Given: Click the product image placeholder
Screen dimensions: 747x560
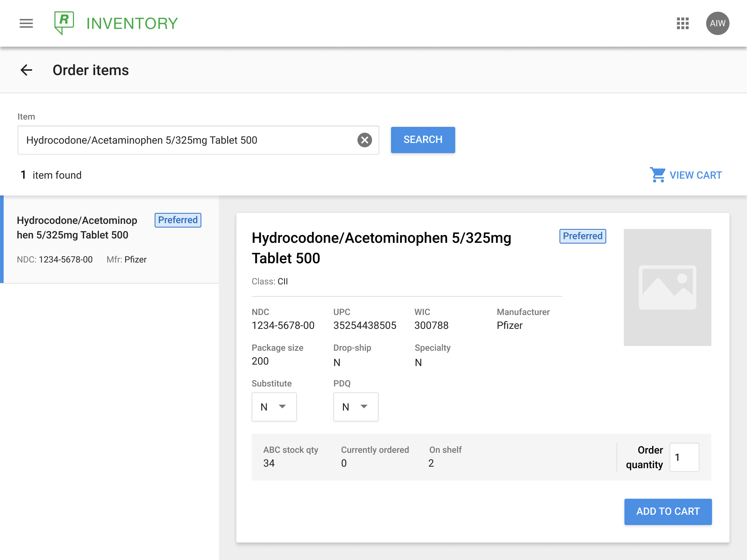Looking at the screenshot, I should click(667, 287).
